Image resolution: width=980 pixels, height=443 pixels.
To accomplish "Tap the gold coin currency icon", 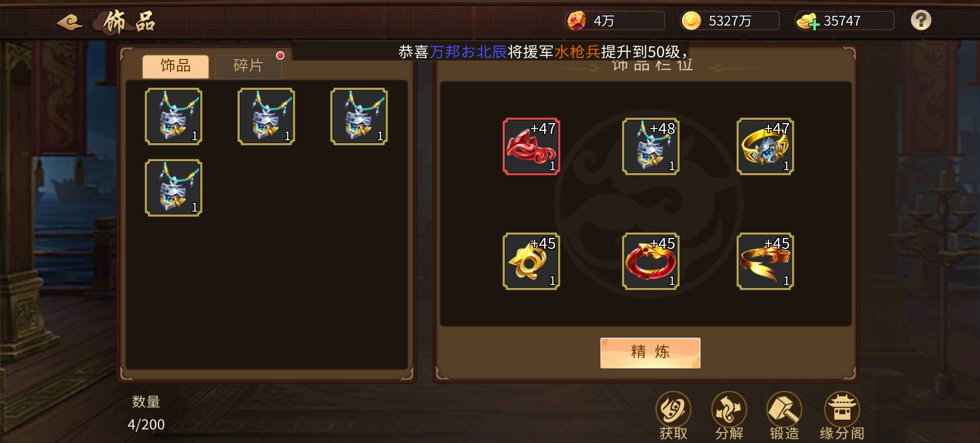I will [x=691, y=21].
